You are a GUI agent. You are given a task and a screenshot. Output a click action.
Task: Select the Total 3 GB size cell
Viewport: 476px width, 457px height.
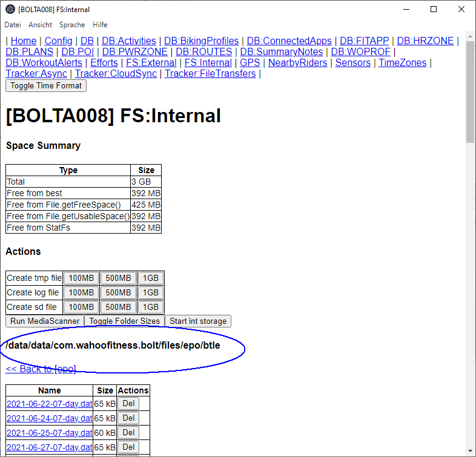point(146,182)
